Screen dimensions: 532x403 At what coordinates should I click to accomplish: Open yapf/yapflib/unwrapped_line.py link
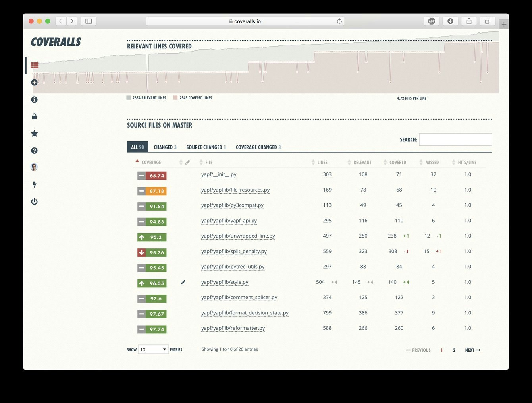coord(238,236)
